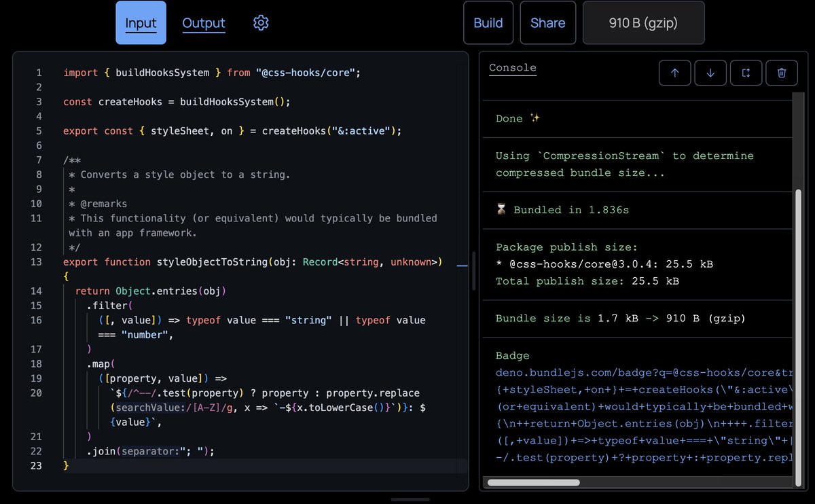Click ".map(" on line 18
Viewport: 815px width, 504px height.
(x=101, y=363)
